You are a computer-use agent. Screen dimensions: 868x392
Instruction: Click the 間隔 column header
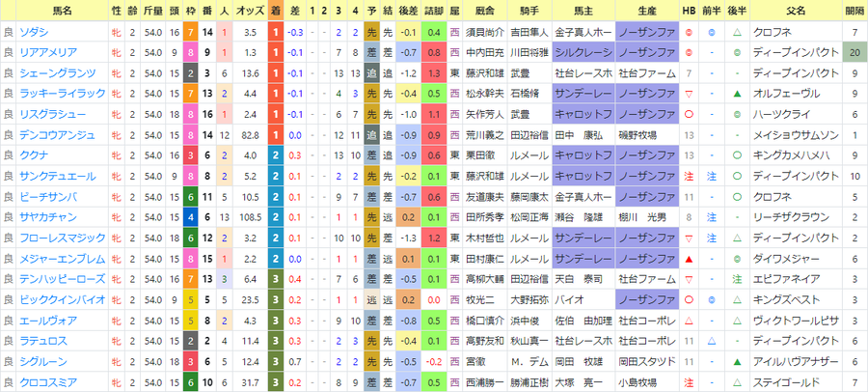[854, 11]
